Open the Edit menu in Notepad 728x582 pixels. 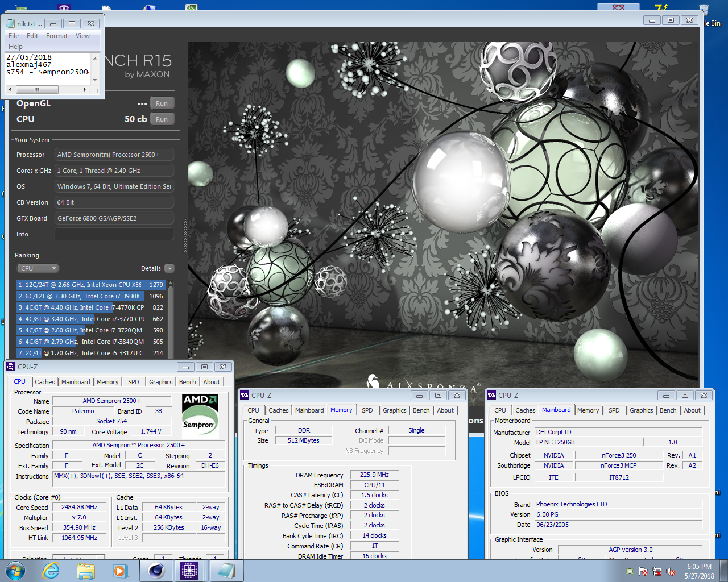tap(32, 36)
